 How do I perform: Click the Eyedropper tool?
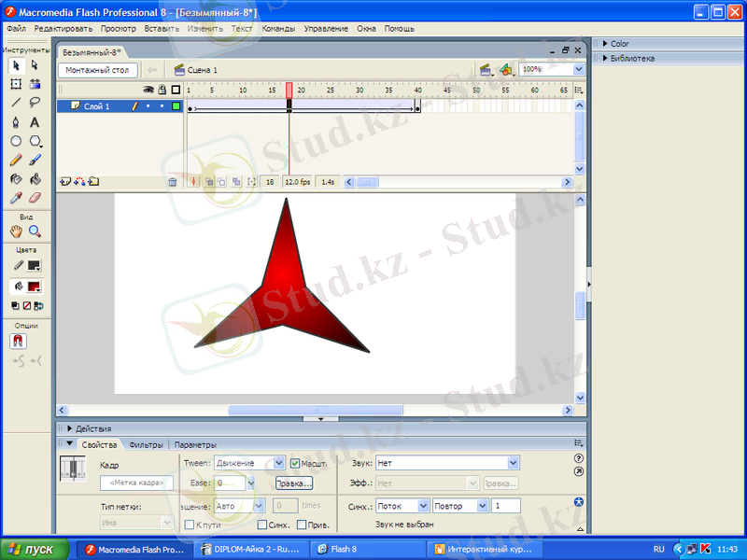point(16,198)
